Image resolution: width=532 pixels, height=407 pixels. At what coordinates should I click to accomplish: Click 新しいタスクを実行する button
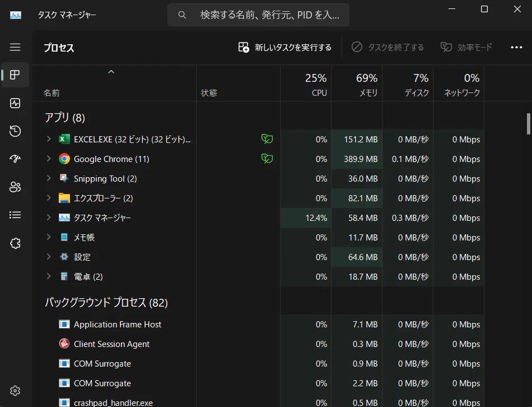point(284,47)
